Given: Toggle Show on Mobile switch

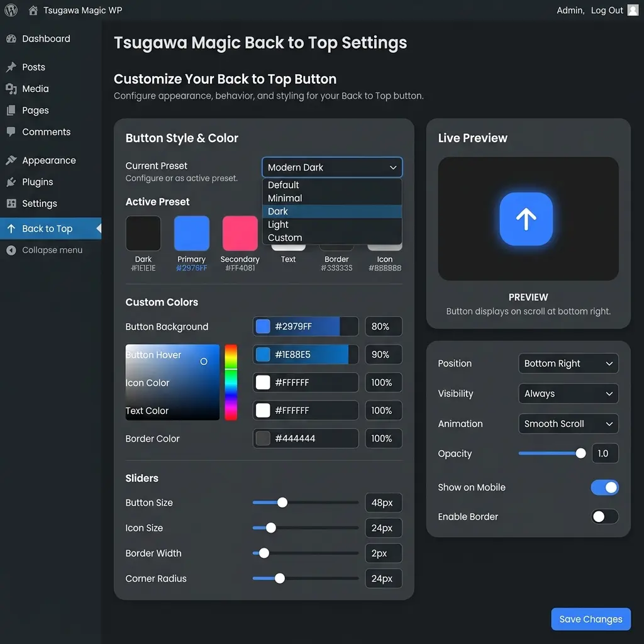Looking at the screenshot, I should tap(604, 487).
